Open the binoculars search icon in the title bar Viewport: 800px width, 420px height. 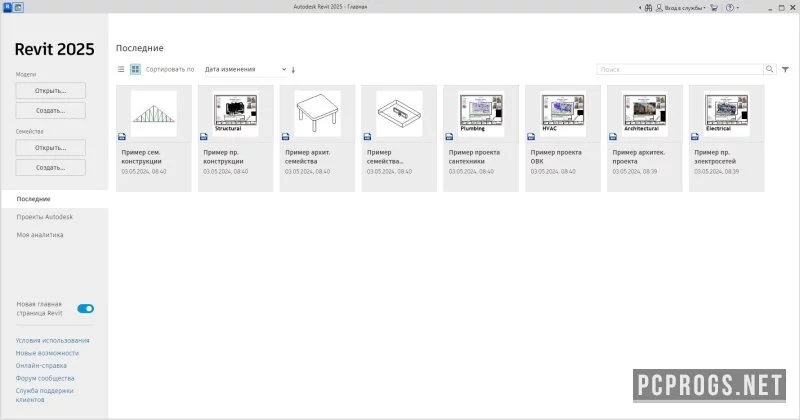point(648,8)
